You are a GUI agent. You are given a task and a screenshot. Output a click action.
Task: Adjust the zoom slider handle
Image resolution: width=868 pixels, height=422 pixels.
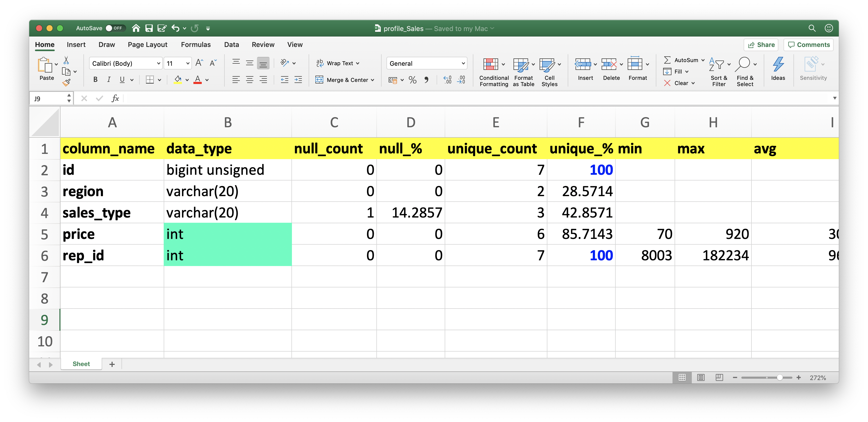click(x=780, y=377)
